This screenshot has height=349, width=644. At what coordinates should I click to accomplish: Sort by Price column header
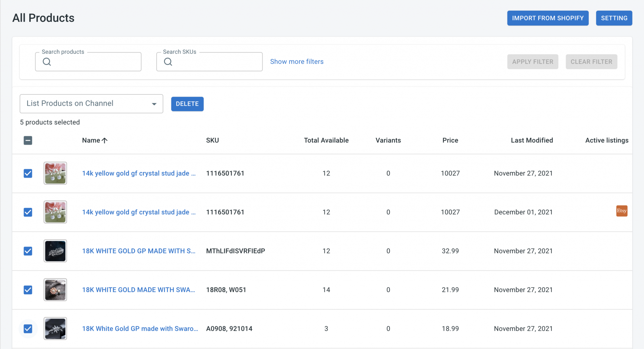pos(450,140)
